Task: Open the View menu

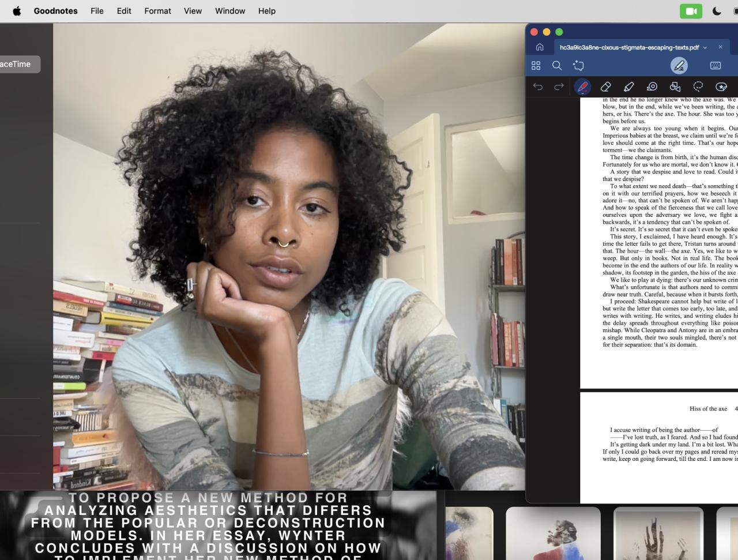Action: [x=193, y=11]
